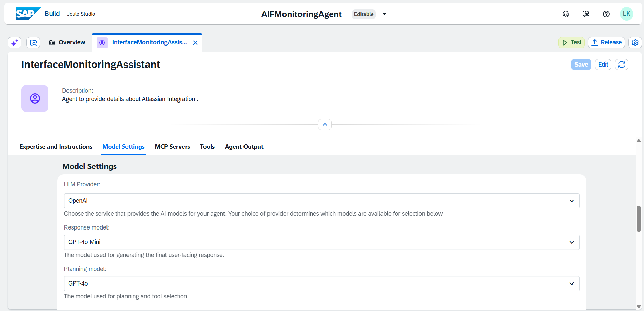Click the large purple agent avatar
Image resolution: width=644 pixels, height=311 pixels.
(35, 98)
